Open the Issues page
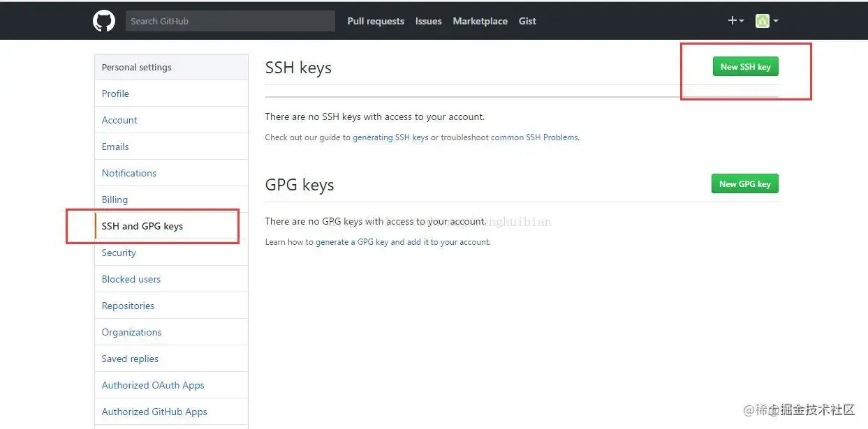This screenshot has height=429, width=868. point(428,21)
